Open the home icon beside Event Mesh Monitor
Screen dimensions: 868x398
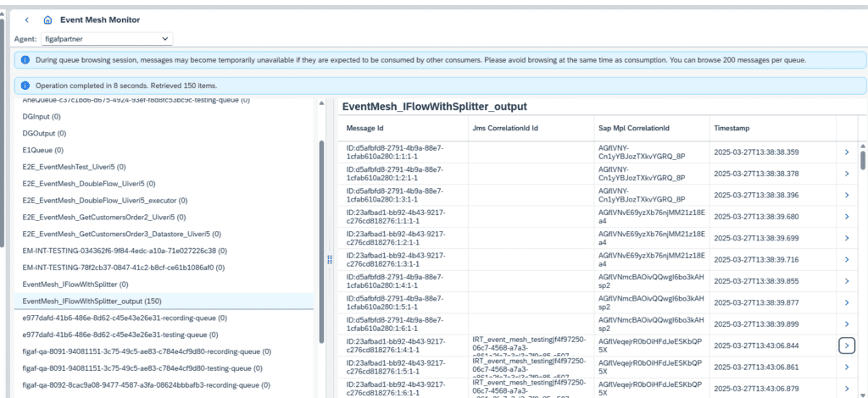[x=47, y=20]
